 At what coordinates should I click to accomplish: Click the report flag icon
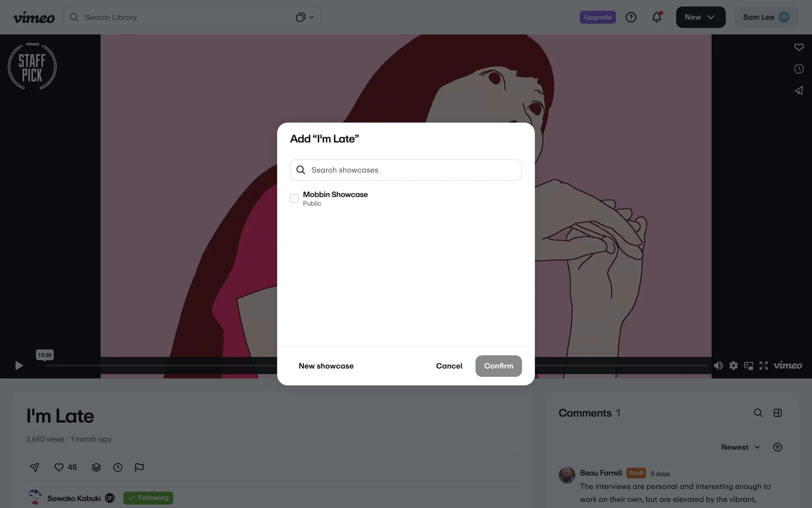pos(139,467)
